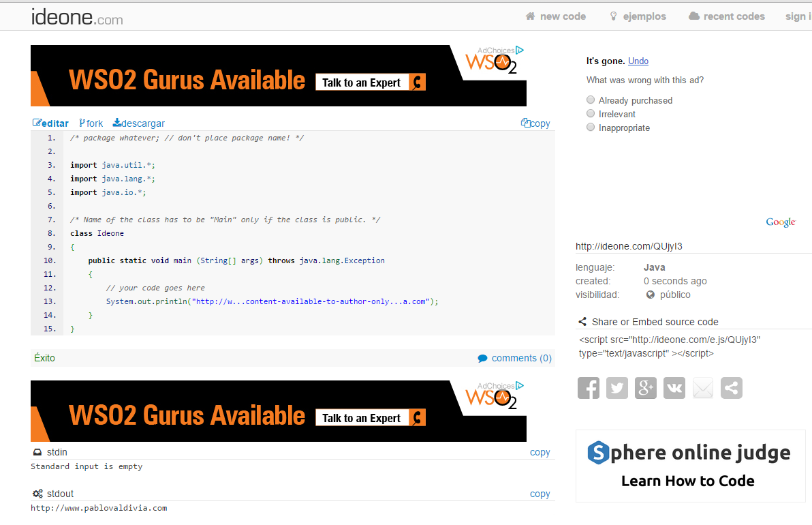Click Talk to an Expert in top banner

point(371,82)
